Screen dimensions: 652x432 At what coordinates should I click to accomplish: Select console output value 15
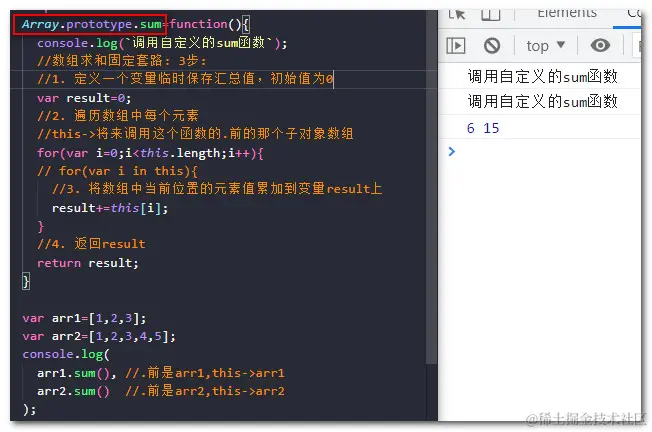pos(491,128)
